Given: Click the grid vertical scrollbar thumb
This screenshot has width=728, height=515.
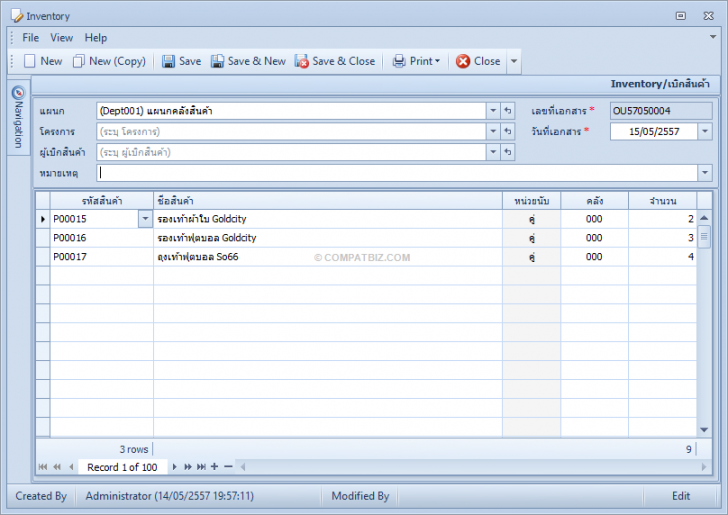Looking at the screenshot, I should tap(704, 236).
